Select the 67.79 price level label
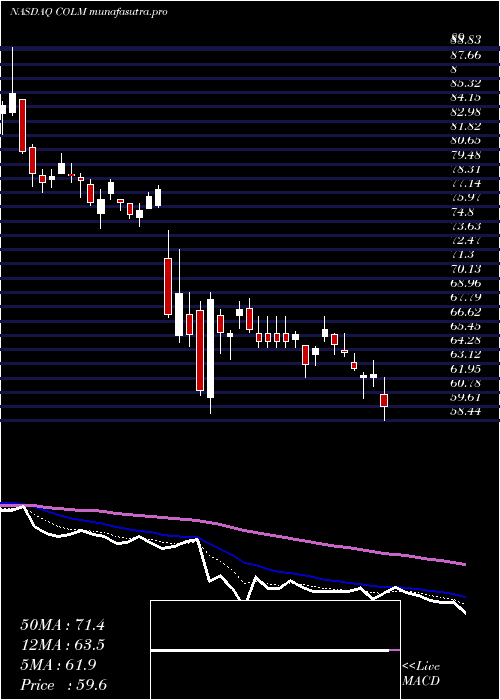 point(466,298)
